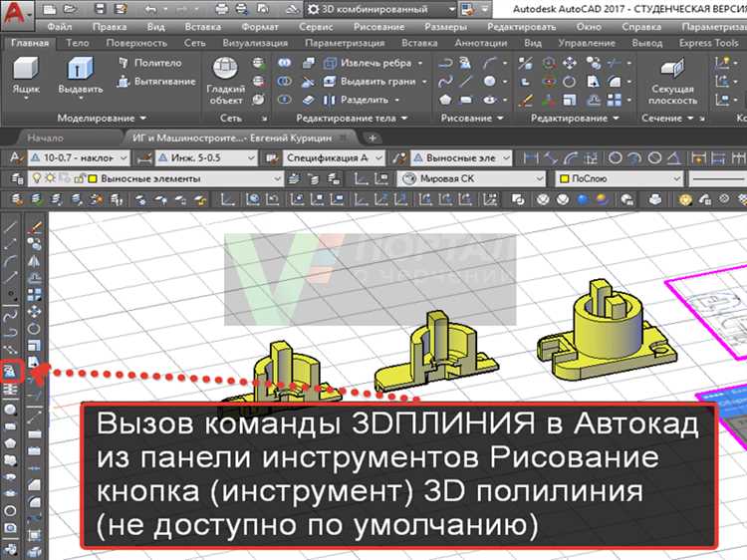Select the Slice tool icon in ribbon
This screenshot has width=747, height=560.
308,81
